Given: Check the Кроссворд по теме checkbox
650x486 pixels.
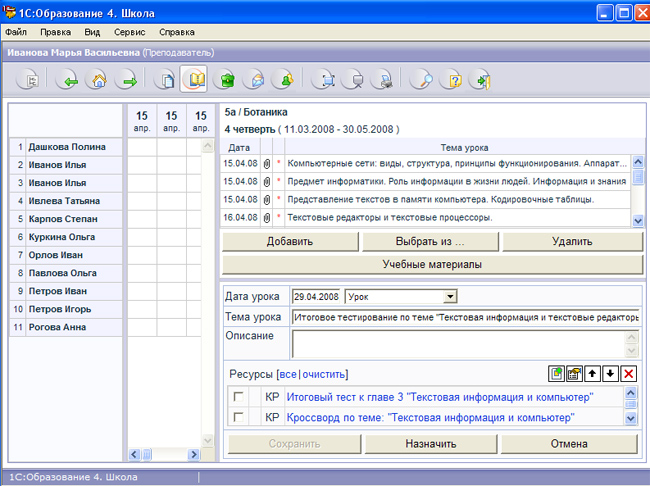Looking at the screenshot, I should [x=238, y=417].
